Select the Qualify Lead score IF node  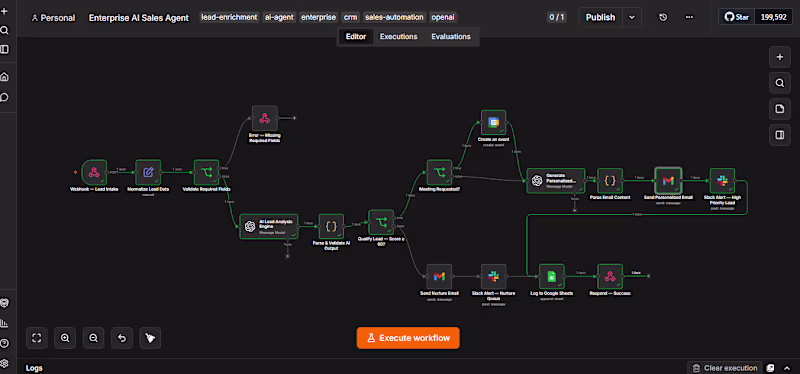pos(381,222)
